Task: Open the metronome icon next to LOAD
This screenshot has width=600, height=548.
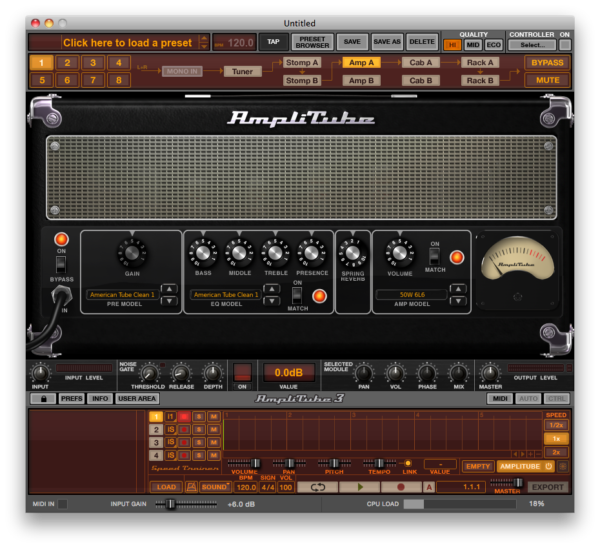Action: pos(191,487)
